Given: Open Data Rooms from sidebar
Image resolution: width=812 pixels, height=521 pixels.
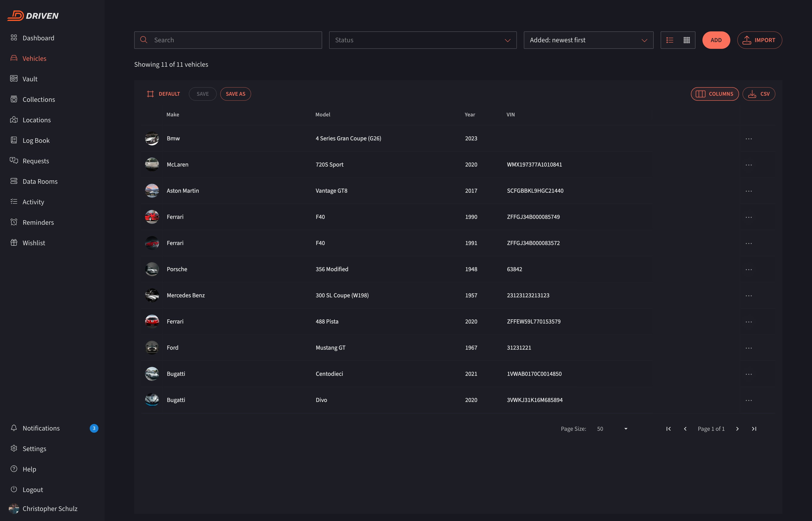Looking at the screenshot, I should click(x=40, y=181).
